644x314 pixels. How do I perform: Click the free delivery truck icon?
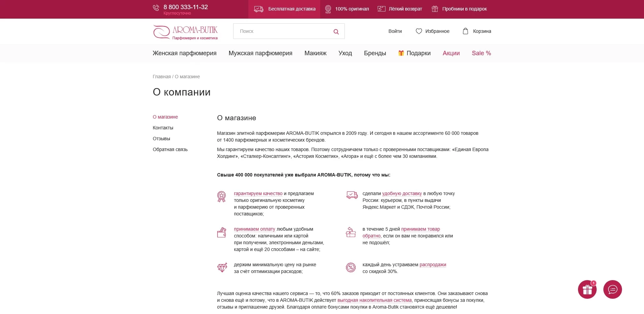click(x=259, y=9)
